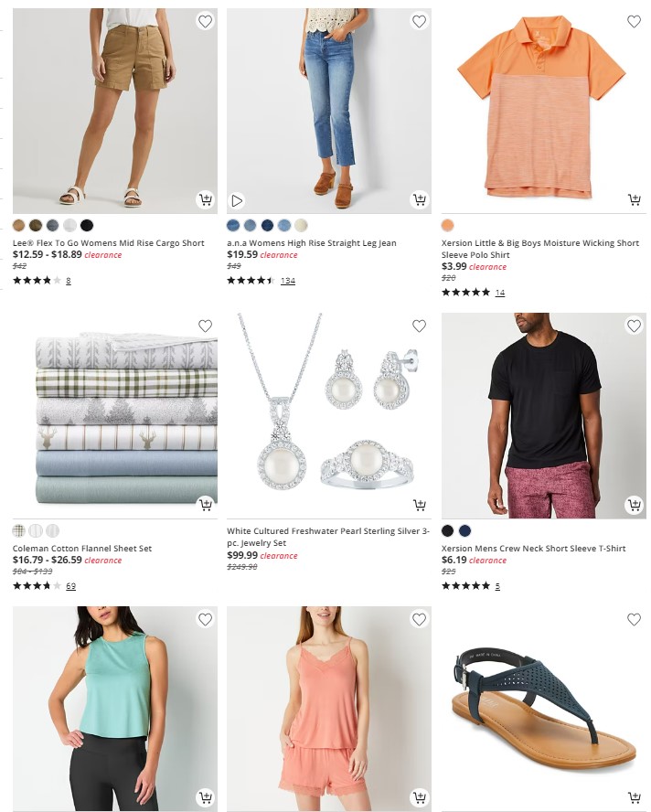651x812 pixels.
Task: Open a.n.a Womens High Rise Jean link
Action: (311, 243)
